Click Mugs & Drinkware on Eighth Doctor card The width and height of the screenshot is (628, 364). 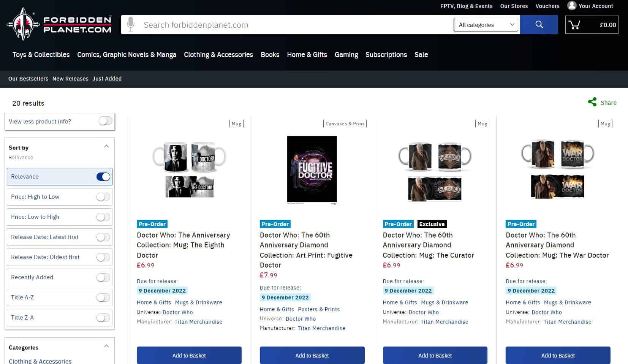[199, 302]
